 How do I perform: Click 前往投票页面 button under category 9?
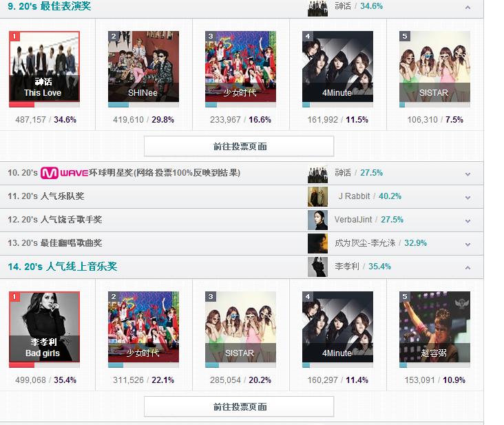coord(239,146)
